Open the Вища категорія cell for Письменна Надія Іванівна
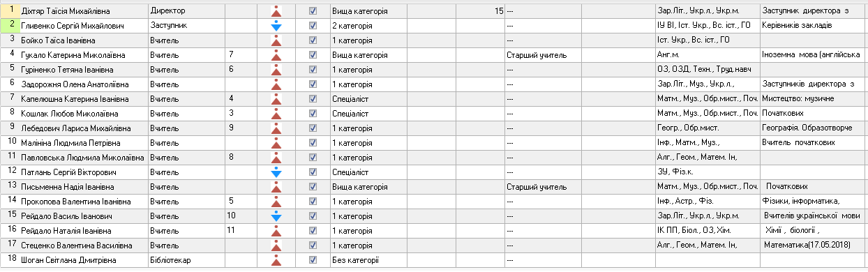The width and height of the screenshot is (868, 272). (391, 187)
